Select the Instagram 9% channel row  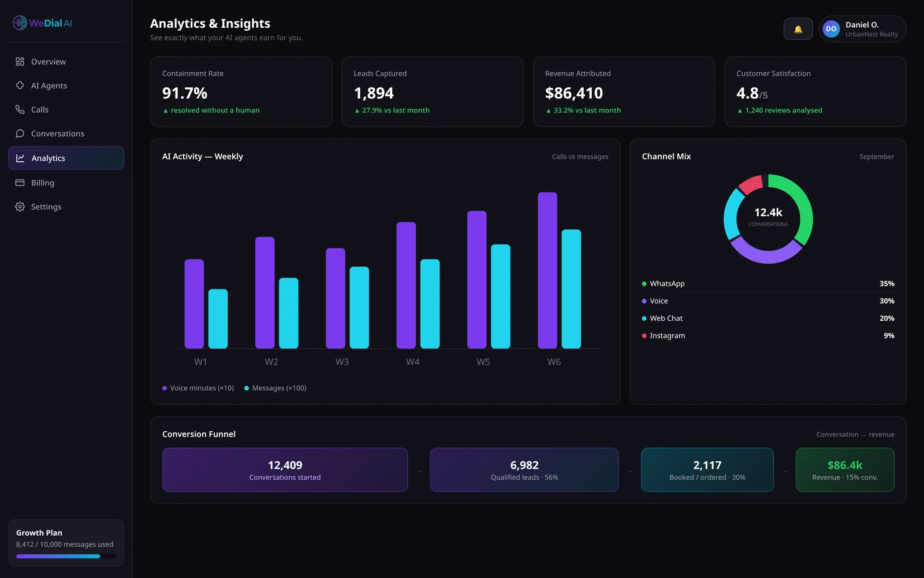[768, 336]
